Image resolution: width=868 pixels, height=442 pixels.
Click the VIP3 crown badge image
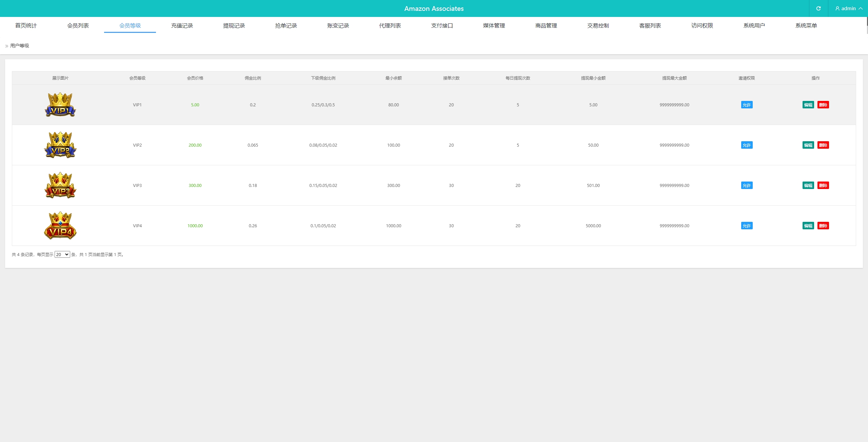pyautogui.click(x=60, y=185)
